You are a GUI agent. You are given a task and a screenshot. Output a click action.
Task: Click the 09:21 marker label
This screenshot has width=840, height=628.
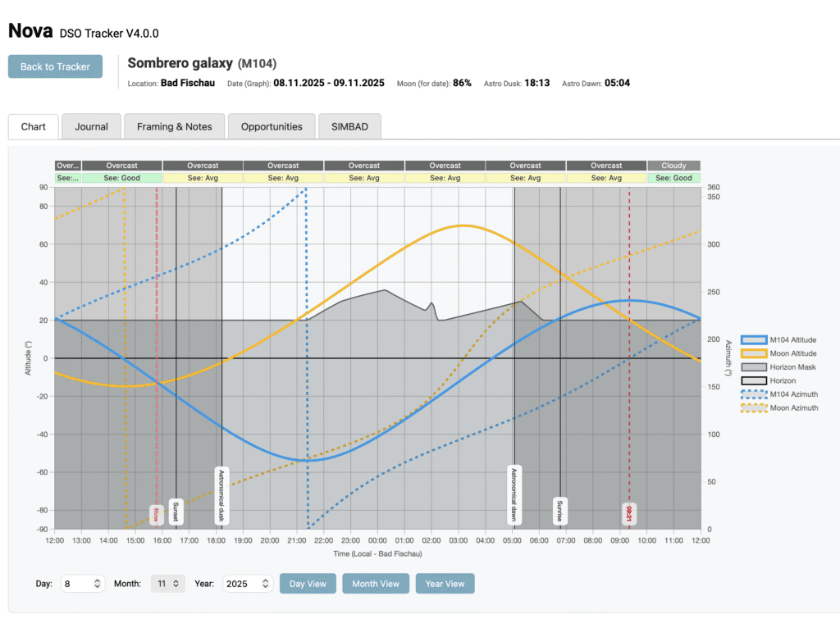[x=629, y=512]
